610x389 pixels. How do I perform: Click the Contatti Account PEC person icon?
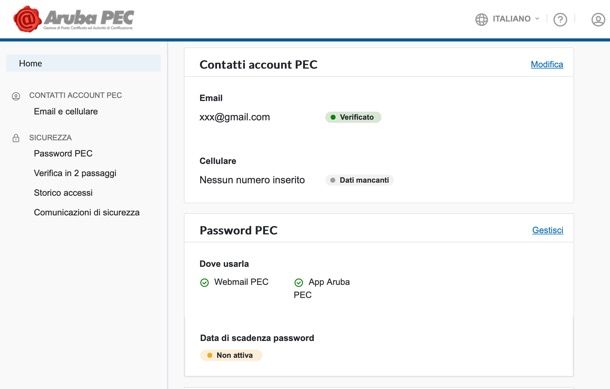coord(16,96)
